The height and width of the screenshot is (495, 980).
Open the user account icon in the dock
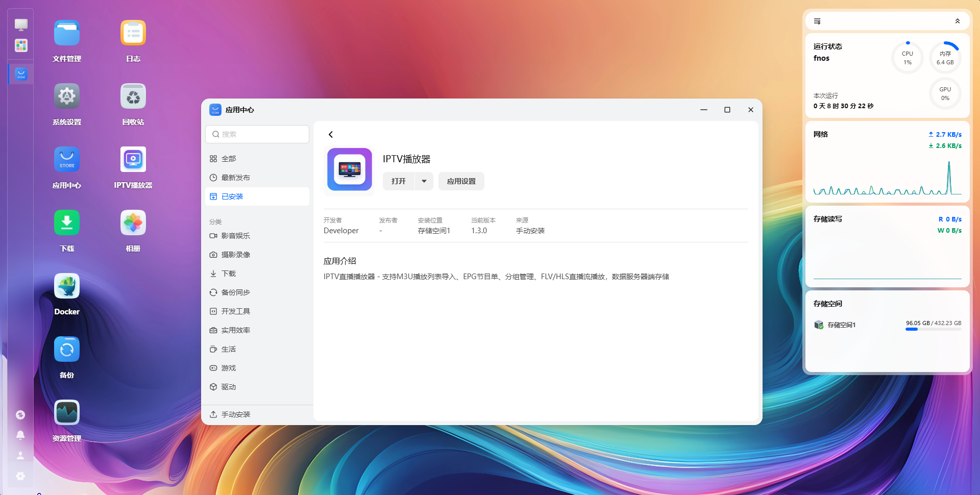tap(20, 456)
